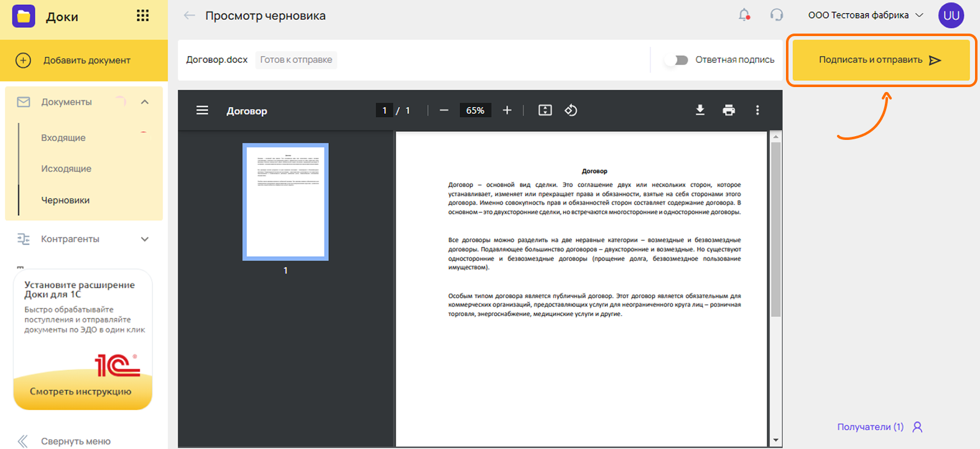The width and height of the screenshot is (980, 449).
Task: Click the Договор.docx file name
Action: (x=217, y=60)
